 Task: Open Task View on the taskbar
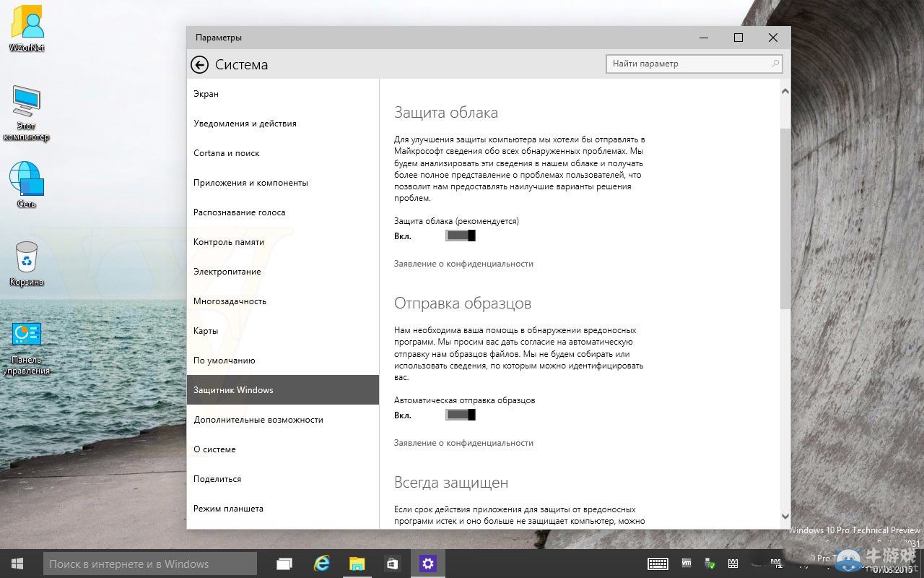coord(284,564)
